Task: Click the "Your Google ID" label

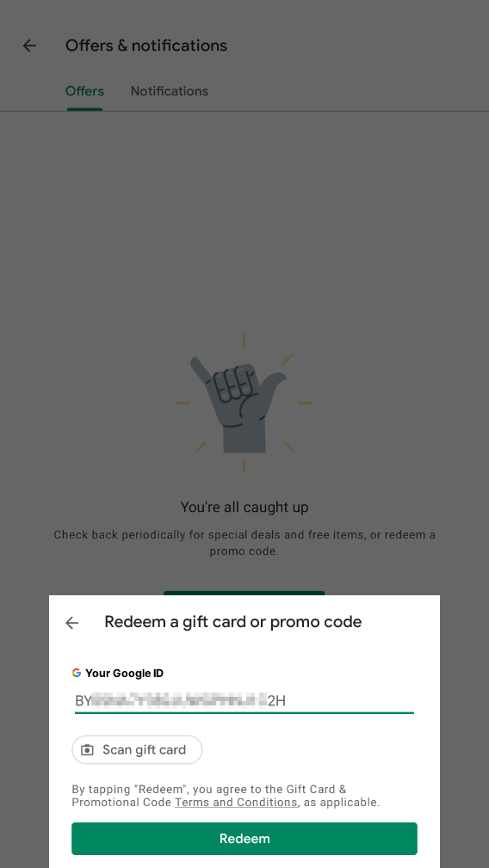Action: [x=125, y=673]
